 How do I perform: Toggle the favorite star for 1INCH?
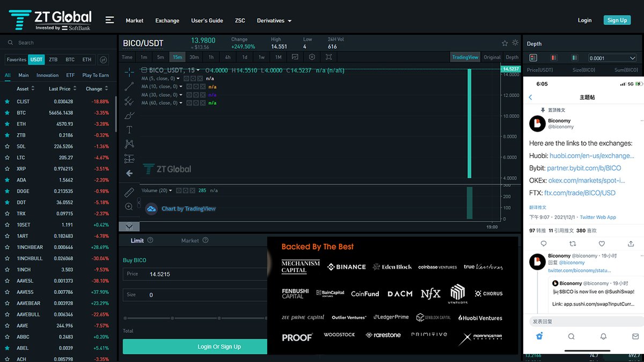[x=7, y=270]
